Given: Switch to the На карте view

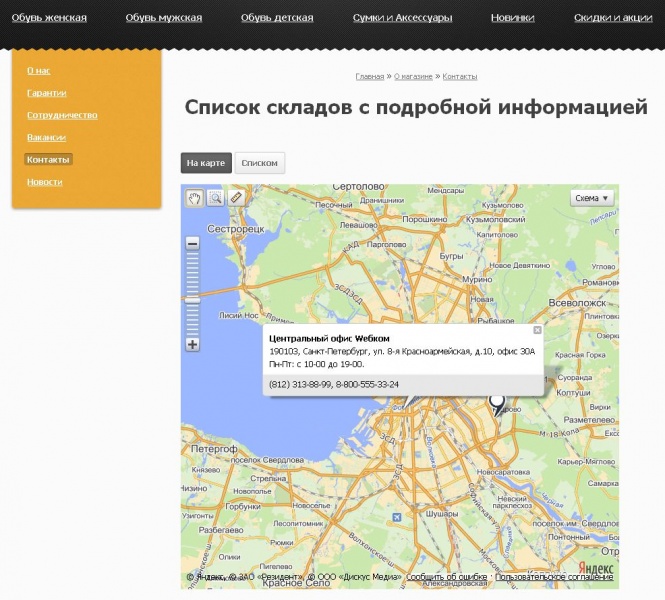Looking at the screenshot, I should coord(206,163).
